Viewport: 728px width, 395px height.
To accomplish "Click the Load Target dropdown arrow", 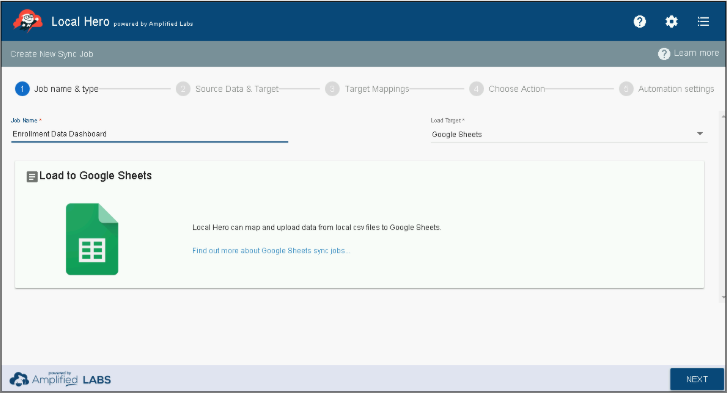I will click(x=700, y=134).
